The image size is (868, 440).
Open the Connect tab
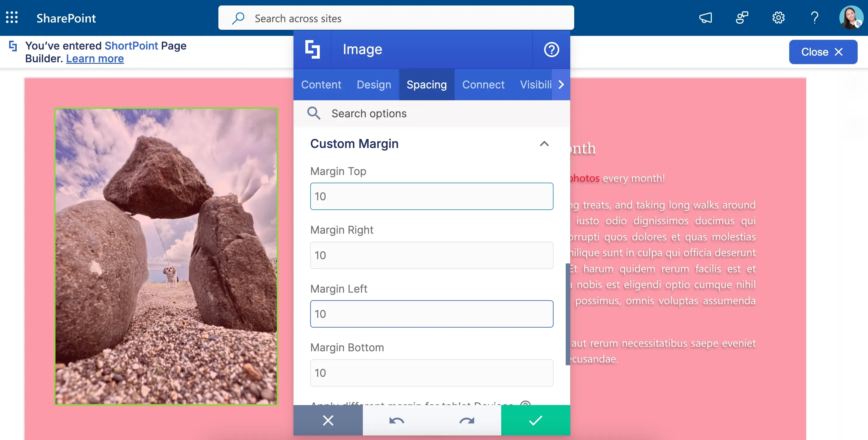(x=483, y=84)
